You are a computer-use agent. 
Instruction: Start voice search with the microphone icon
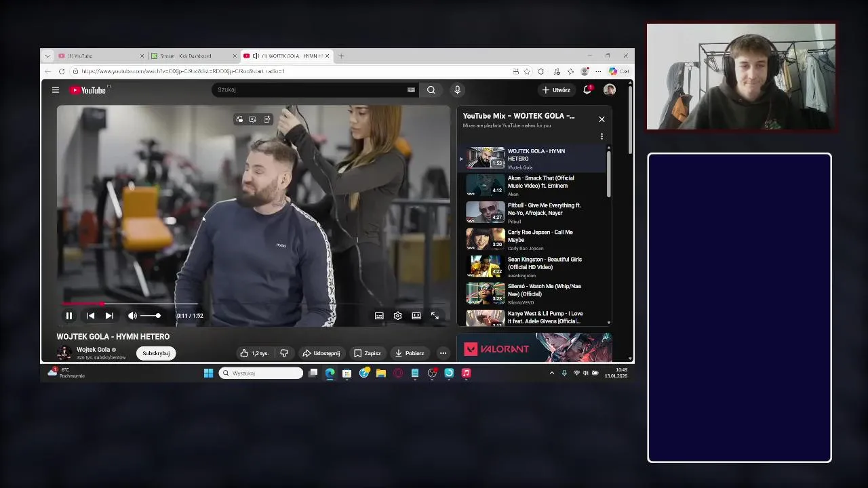457,89
